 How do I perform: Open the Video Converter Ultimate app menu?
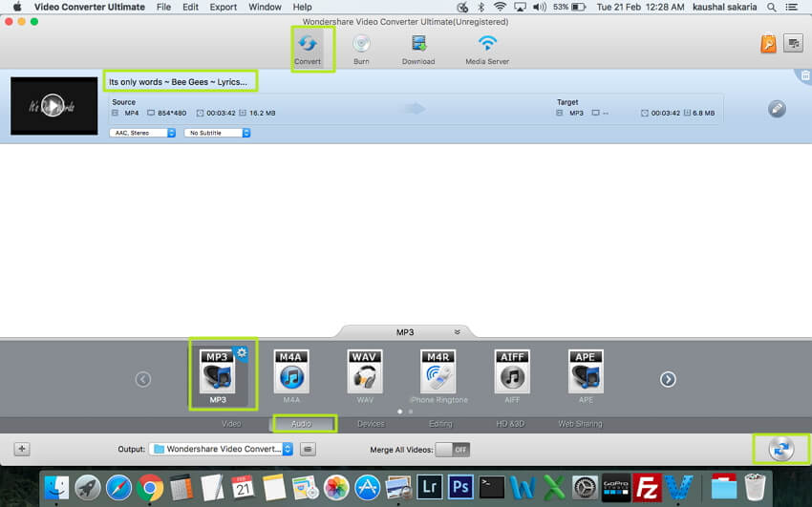90,8
